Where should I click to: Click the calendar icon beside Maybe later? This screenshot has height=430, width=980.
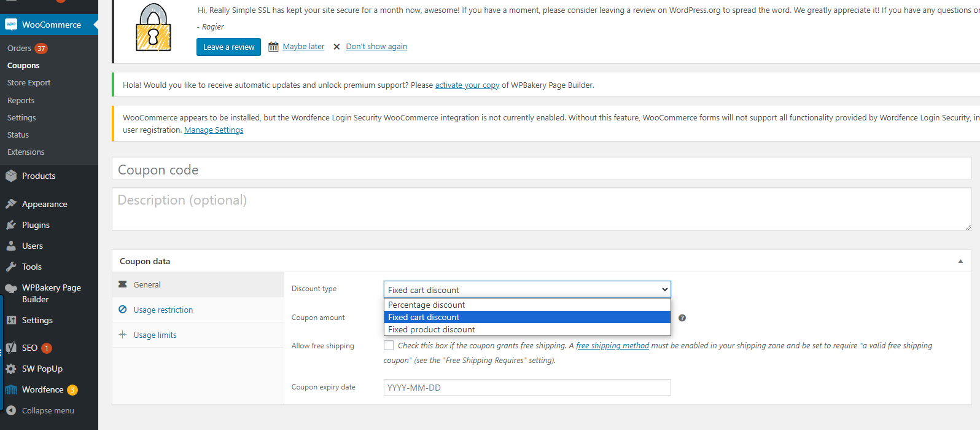(273, 47)
